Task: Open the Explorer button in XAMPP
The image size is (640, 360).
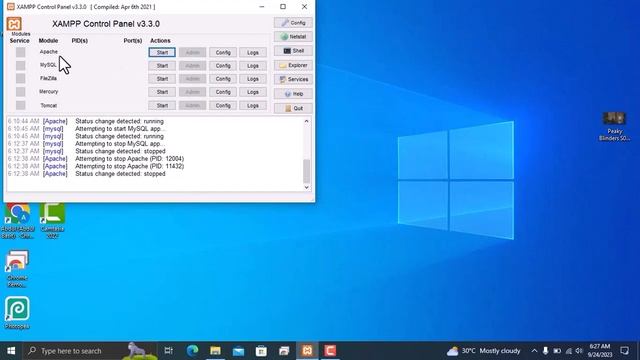Action: (293, 65)
